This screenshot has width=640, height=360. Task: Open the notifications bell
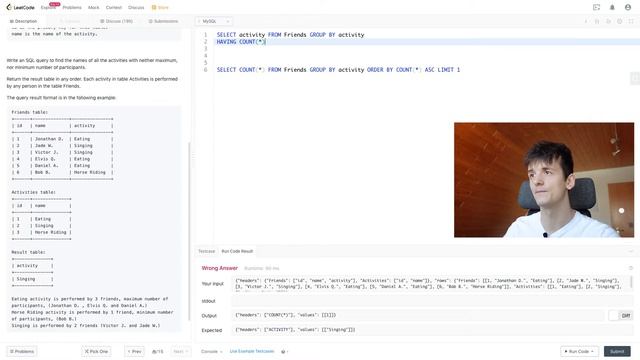coord(612,7)
